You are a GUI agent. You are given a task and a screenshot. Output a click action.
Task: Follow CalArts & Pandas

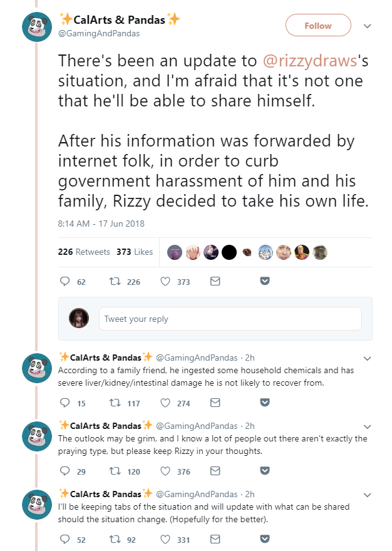coord(318,25)
